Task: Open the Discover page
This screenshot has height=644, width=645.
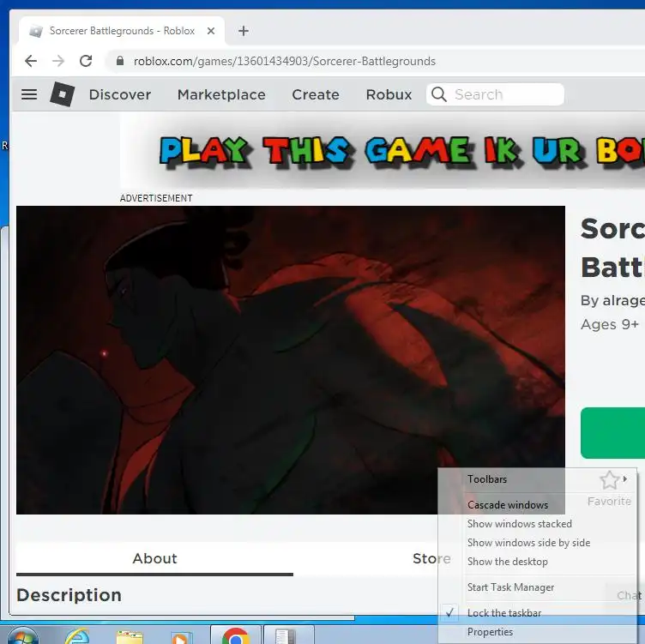Action: [120, 94]
